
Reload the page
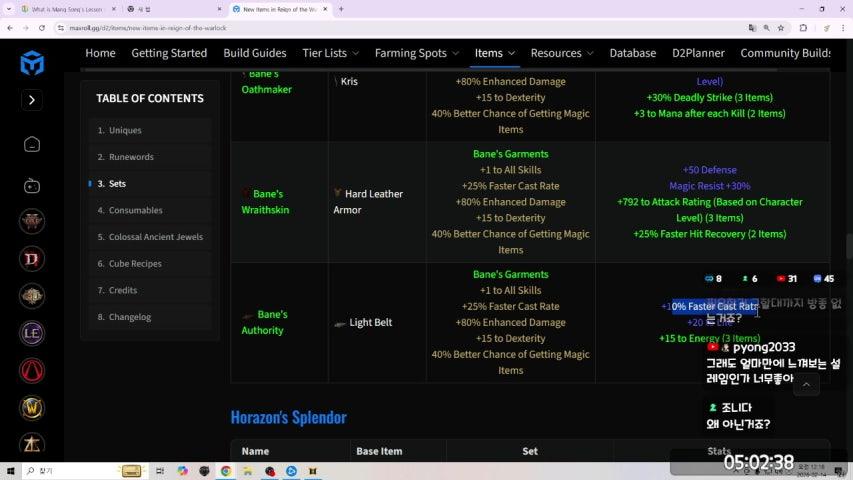[42, 28]
